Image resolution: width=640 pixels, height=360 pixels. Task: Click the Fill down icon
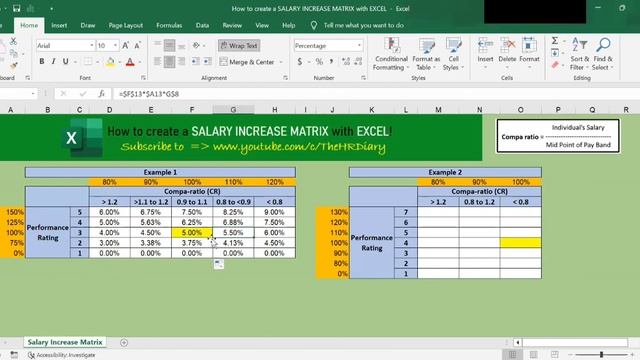coord(555,53)
